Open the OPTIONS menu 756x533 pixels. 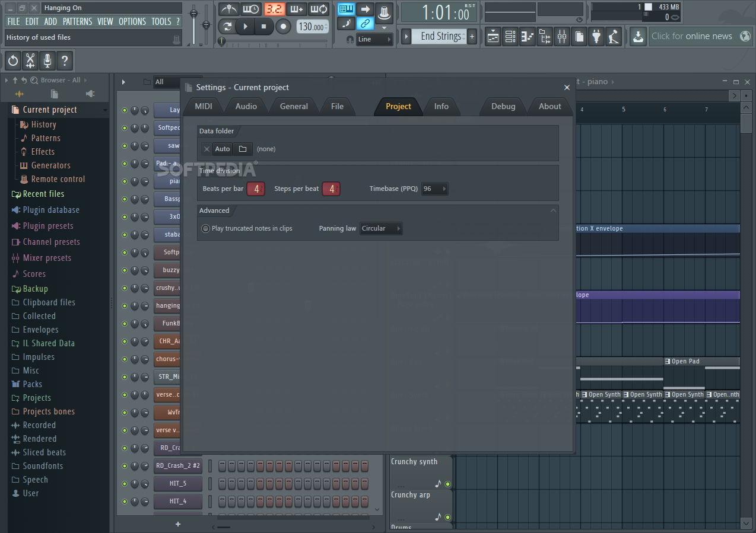pyautogui.click(x=132, y=21)
